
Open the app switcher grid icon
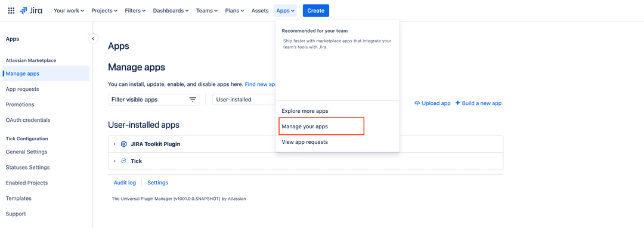coord(11,11)
